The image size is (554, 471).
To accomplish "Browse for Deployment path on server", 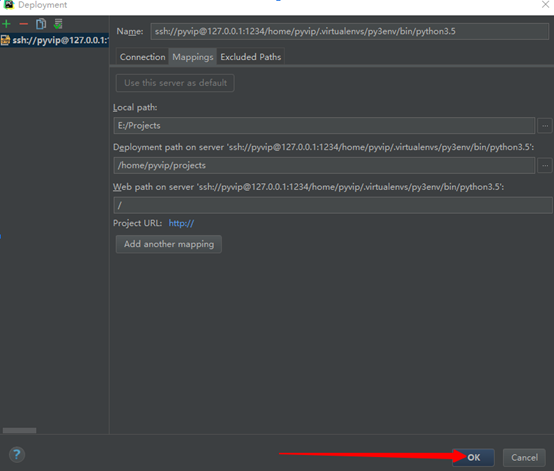I will 545,165.
